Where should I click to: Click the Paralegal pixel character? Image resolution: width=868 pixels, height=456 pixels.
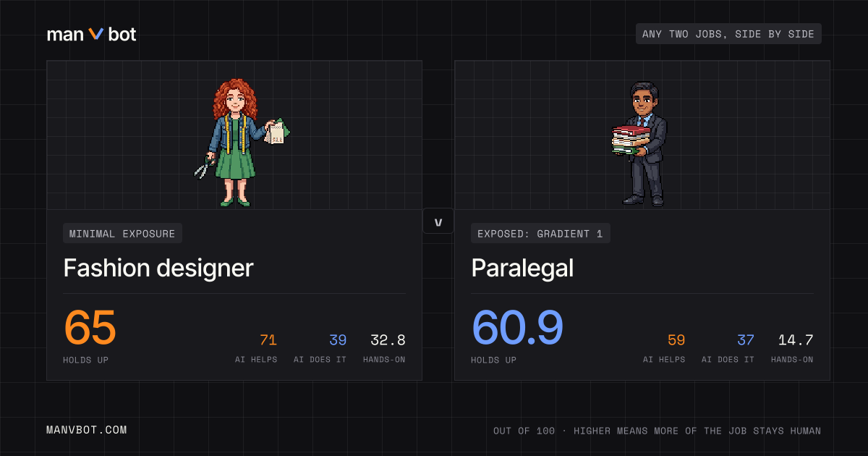pyautogui.click(x=639, y=143)
